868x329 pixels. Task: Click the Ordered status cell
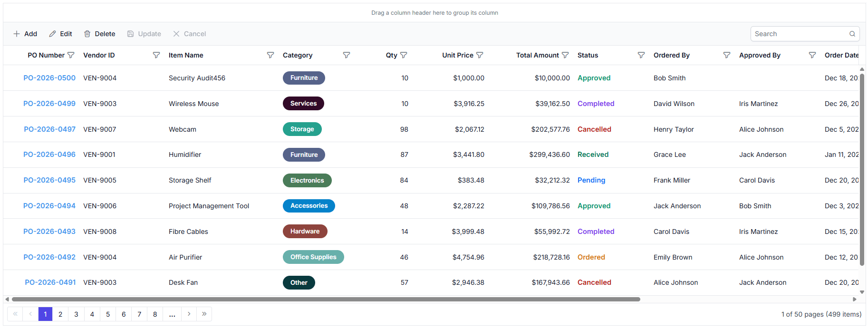tap(591, 257)
